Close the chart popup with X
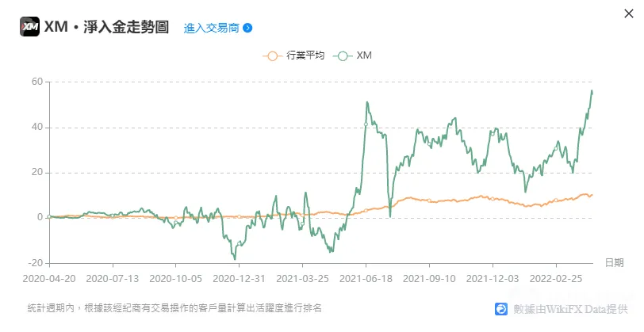This screenshot has height=332, width=644. 628,13
